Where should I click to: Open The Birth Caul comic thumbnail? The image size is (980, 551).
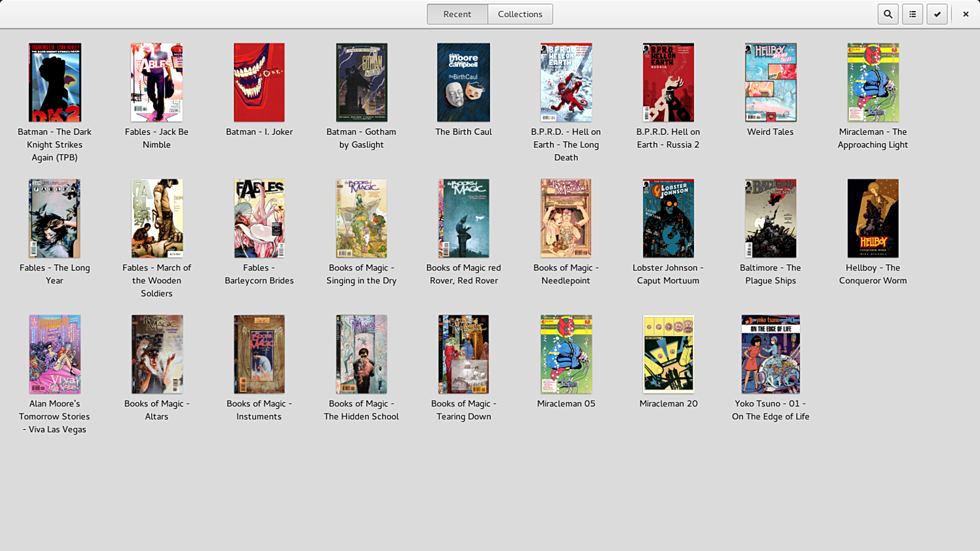pos(463,83)
